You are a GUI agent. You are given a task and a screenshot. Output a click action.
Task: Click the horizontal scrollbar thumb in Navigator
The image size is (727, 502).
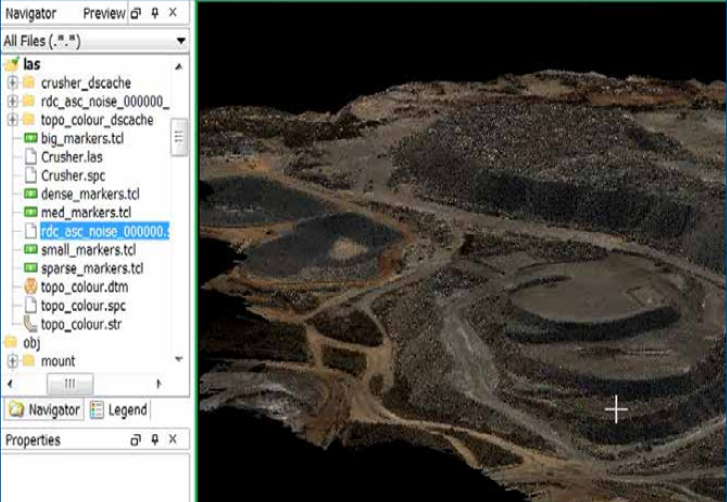69,384
